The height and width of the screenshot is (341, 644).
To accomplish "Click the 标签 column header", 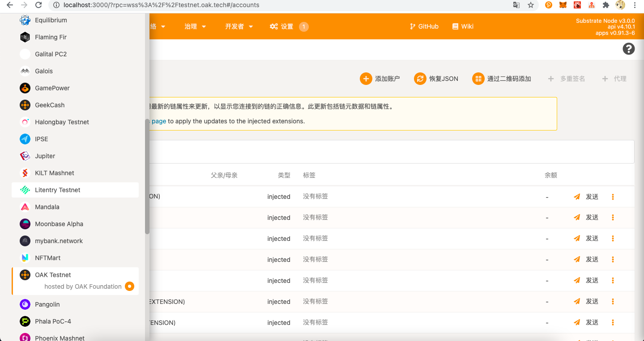I will (309, 175).
